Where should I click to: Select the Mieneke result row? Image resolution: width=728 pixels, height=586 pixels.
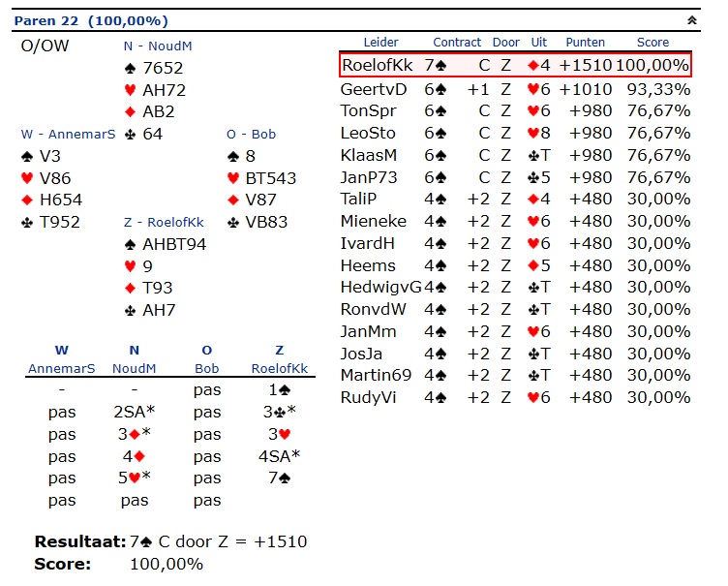(x=515, y=221)
